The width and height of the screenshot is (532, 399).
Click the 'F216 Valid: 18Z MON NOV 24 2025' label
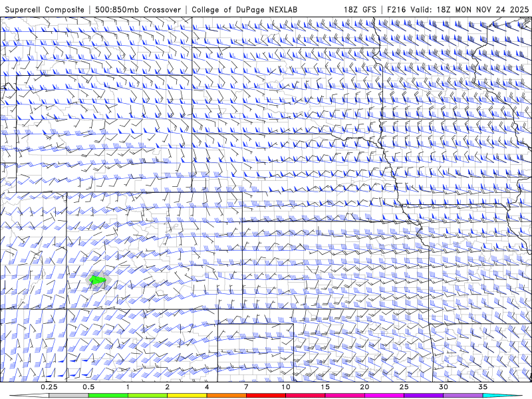(458, 10)
